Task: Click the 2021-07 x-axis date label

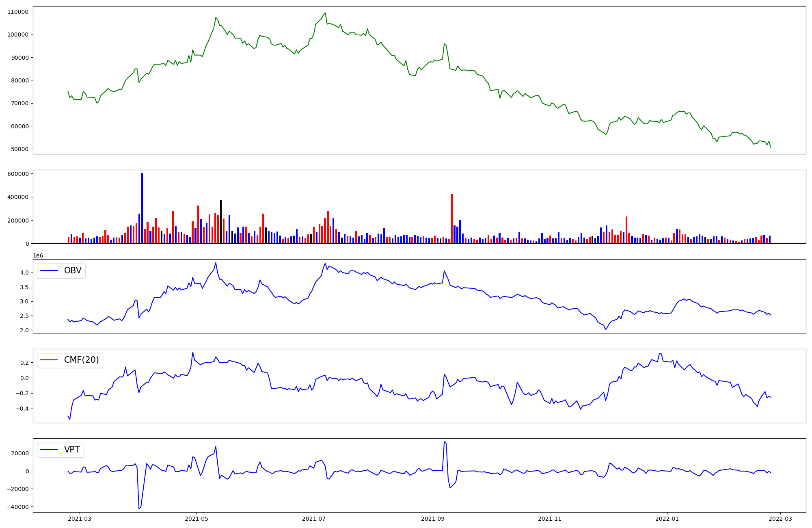Action: click(x=314, y=519)
